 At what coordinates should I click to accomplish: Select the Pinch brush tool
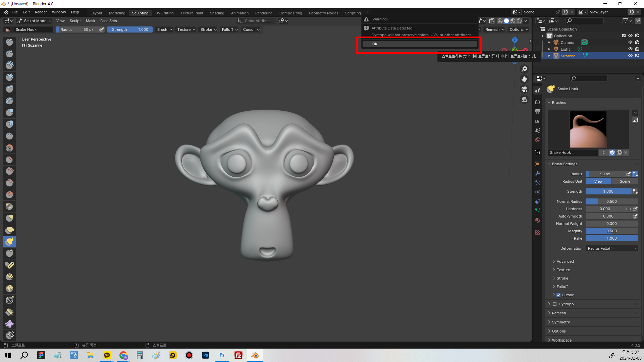coord(9,206)
